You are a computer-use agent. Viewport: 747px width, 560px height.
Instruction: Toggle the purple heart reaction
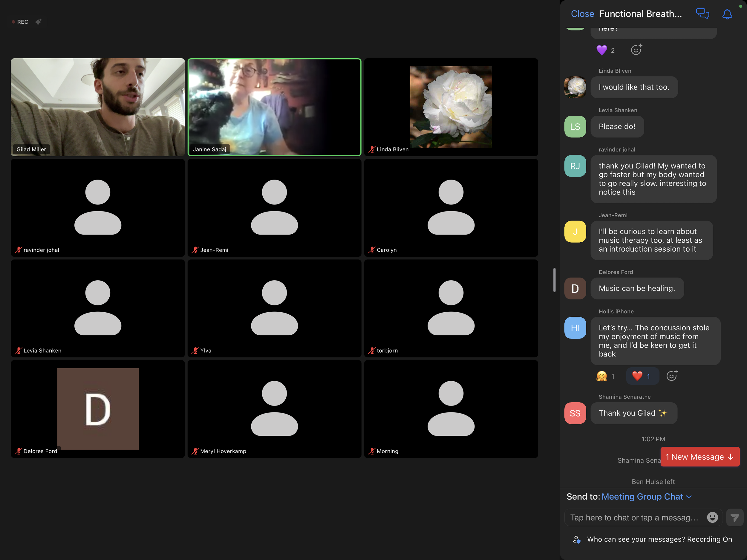pos(605,50)
